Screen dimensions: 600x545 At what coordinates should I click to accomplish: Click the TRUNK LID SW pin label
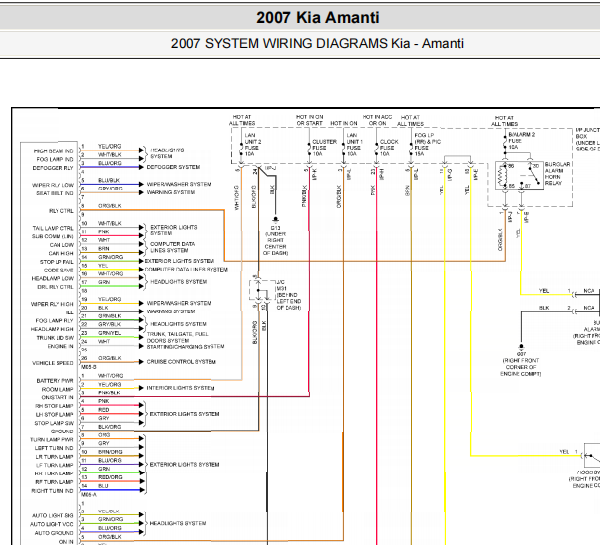coord(55,338)
